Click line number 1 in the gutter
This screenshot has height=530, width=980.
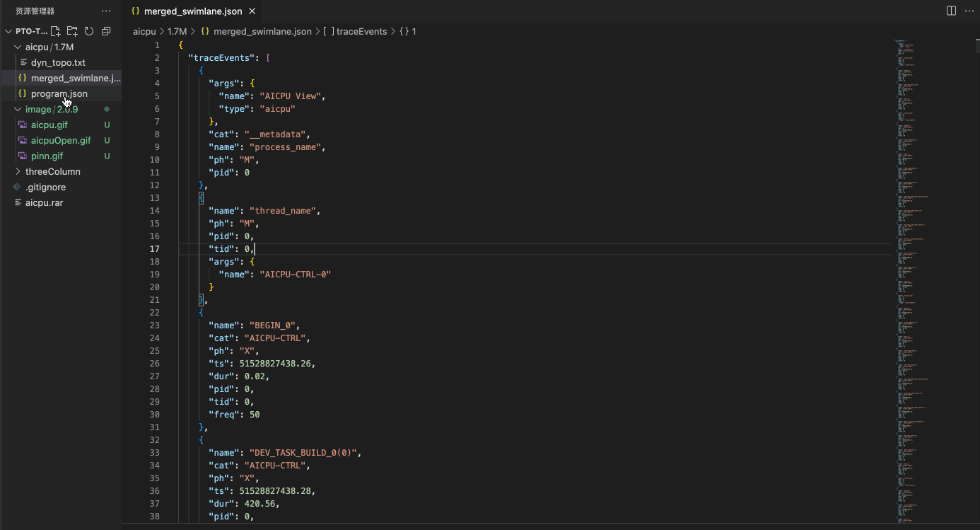click(157, 45)
